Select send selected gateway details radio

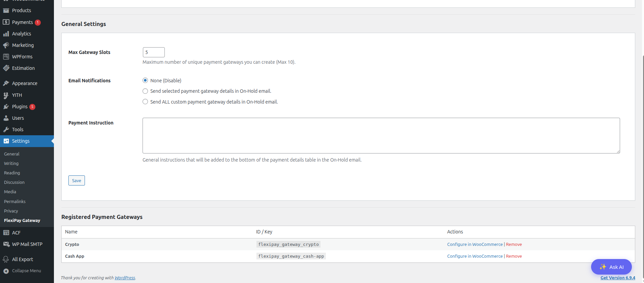click(x=145, y=91)
